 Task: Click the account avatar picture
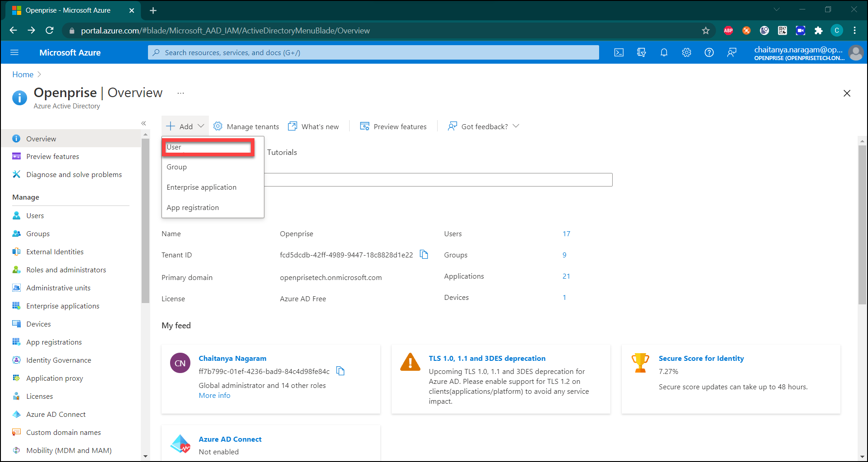[856, 52]
